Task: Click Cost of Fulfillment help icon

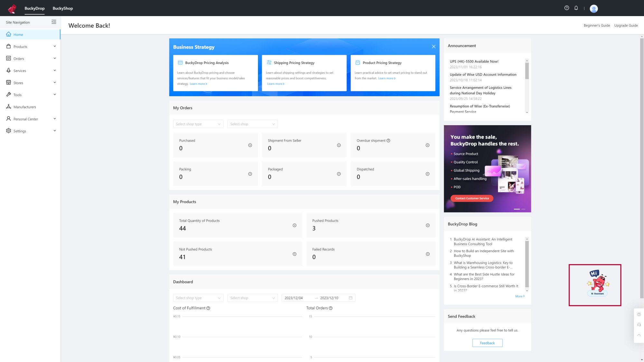Action: (x=208, y=308)
